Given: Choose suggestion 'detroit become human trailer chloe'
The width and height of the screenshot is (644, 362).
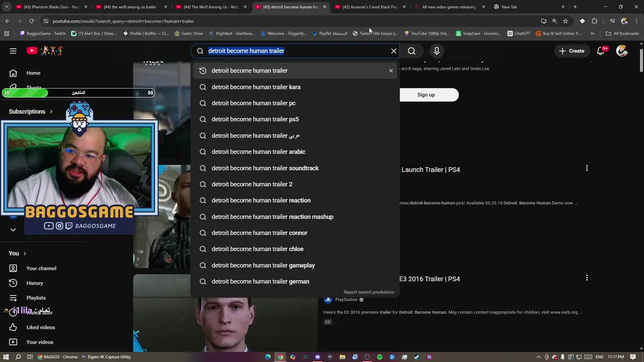Looking at the screenshot, I should (296, 249).
